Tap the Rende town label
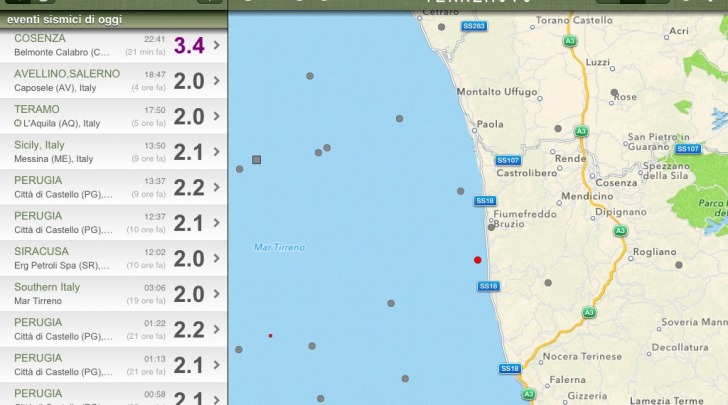Screen dimensions: 728x405 571,158
